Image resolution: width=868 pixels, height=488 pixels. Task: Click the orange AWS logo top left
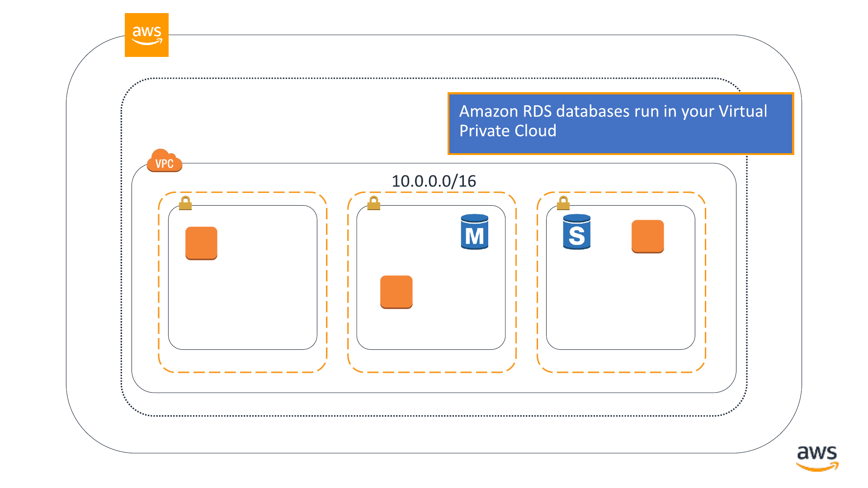coord(146,35)
